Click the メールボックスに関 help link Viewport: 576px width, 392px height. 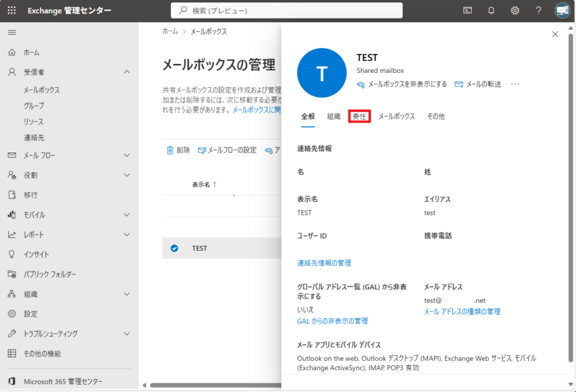point(257,110)
